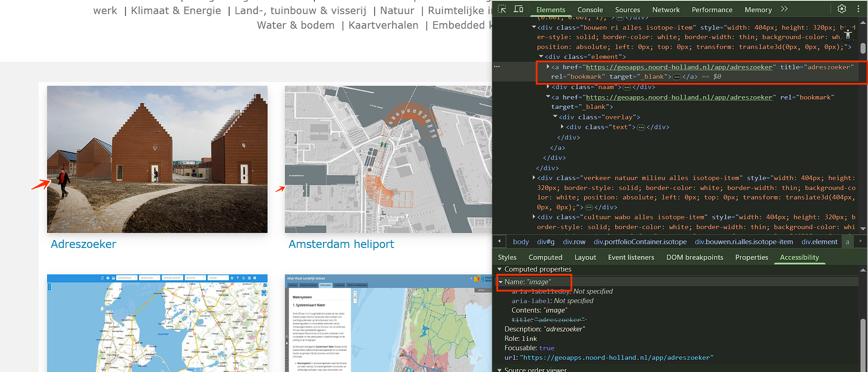Image resolution: width=868 pixels, height=372 pixels.
Task: Collapse the Computed properties section
Action: click(500, 269)
